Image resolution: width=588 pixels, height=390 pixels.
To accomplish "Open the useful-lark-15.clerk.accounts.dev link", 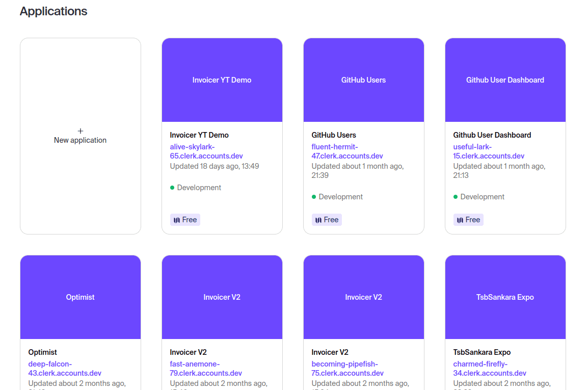I will coord(488,150).
